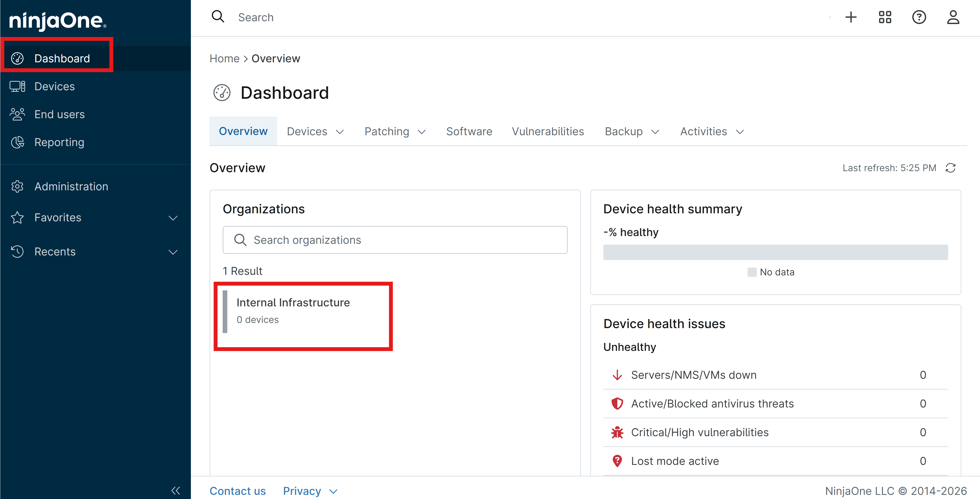This screenshot has width=980, height=499.
Task: Click the Servers/NMS/VMs down arrow icon
Action: tap(617, 375)
